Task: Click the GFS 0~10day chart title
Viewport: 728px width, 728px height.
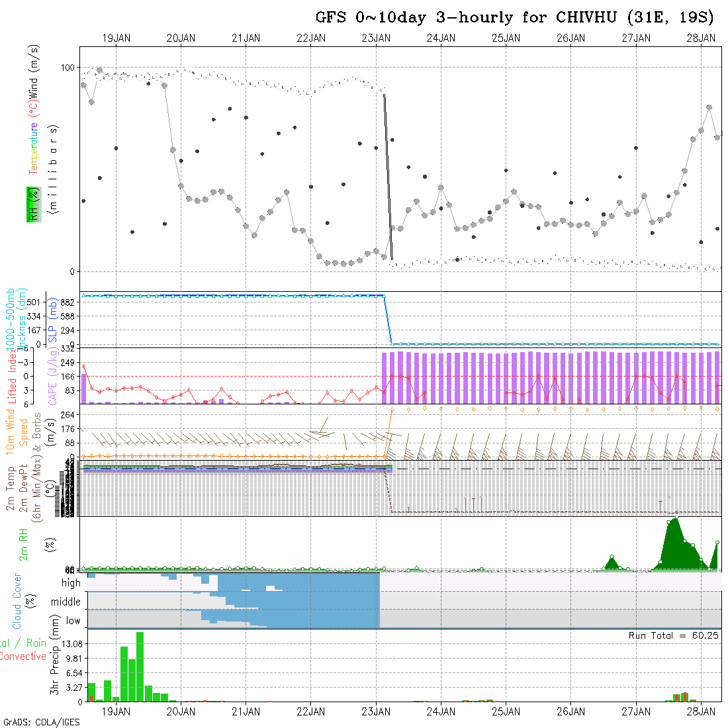Action: coord(514,17)
